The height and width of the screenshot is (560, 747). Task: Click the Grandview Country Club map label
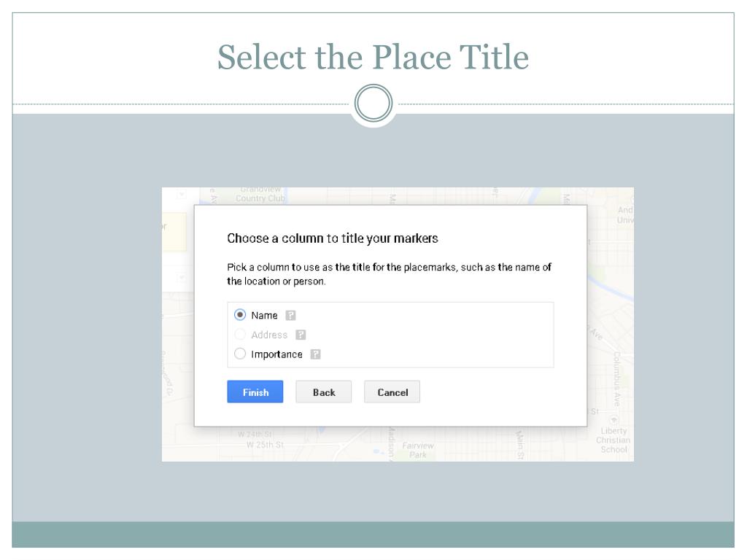click(x=260, y=196)
